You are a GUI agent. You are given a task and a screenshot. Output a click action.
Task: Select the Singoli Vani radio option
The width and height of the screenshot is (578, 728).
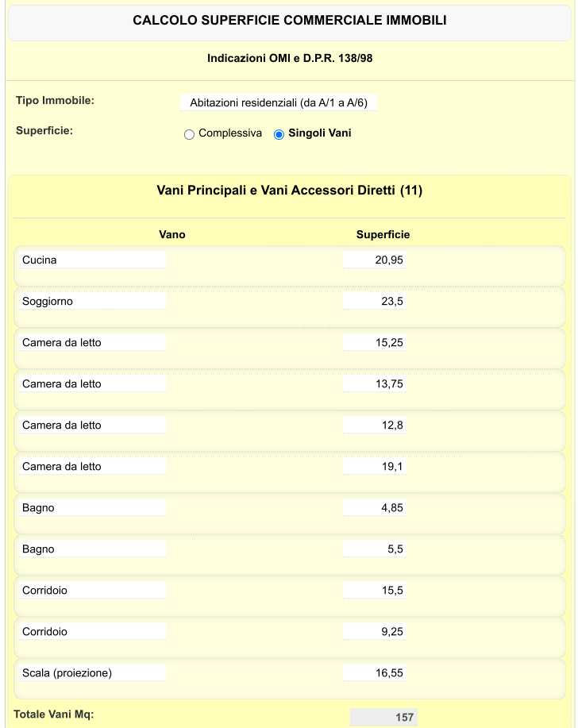pos(279,134)
